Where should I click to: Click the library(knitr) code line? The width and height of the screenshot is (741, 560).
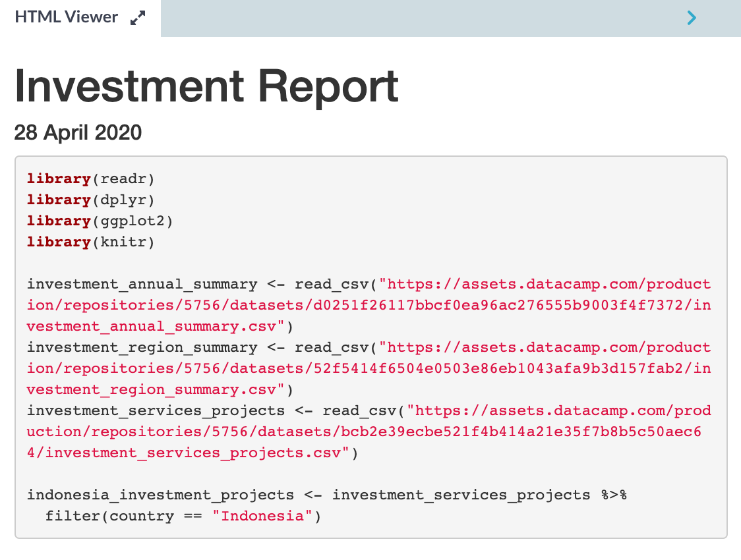click(x=90, y=242)
